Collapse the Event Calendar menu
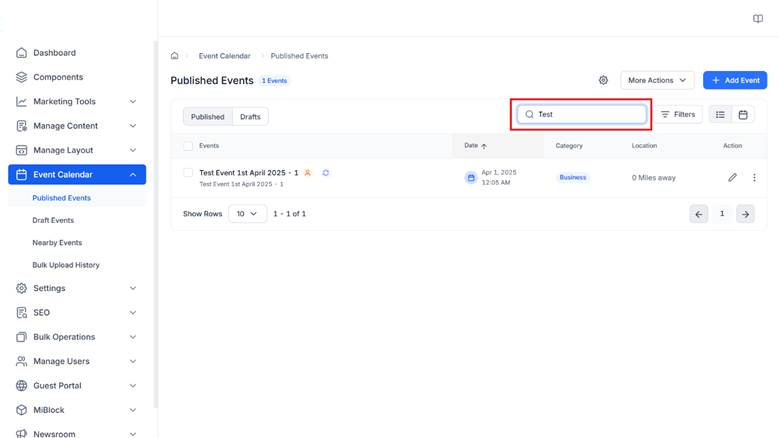779x438 pixels. tap(133, 174)
